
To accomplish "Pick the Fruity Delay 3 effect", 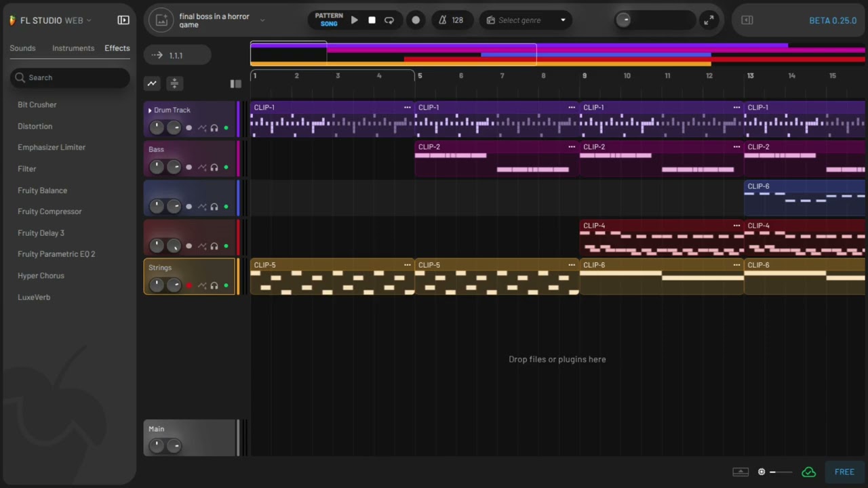I will point(41,233).
